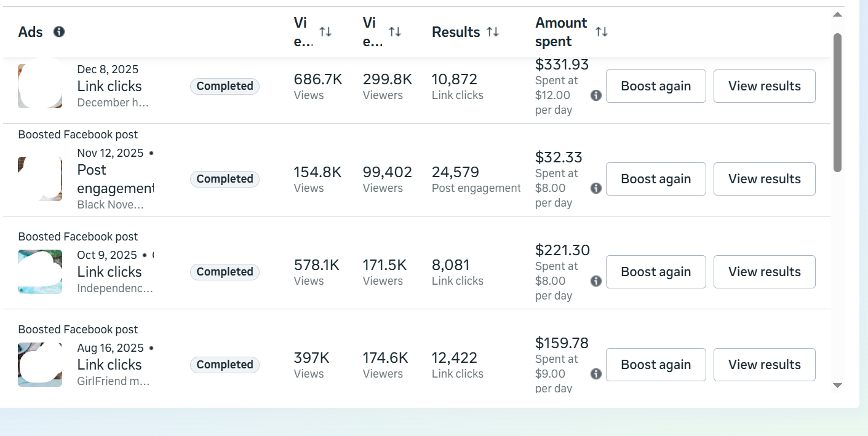Image resolution: width=868 pixels, height=436 pixels.
Task: Sort by the Viewers column arrows
Action: [395, 31]
